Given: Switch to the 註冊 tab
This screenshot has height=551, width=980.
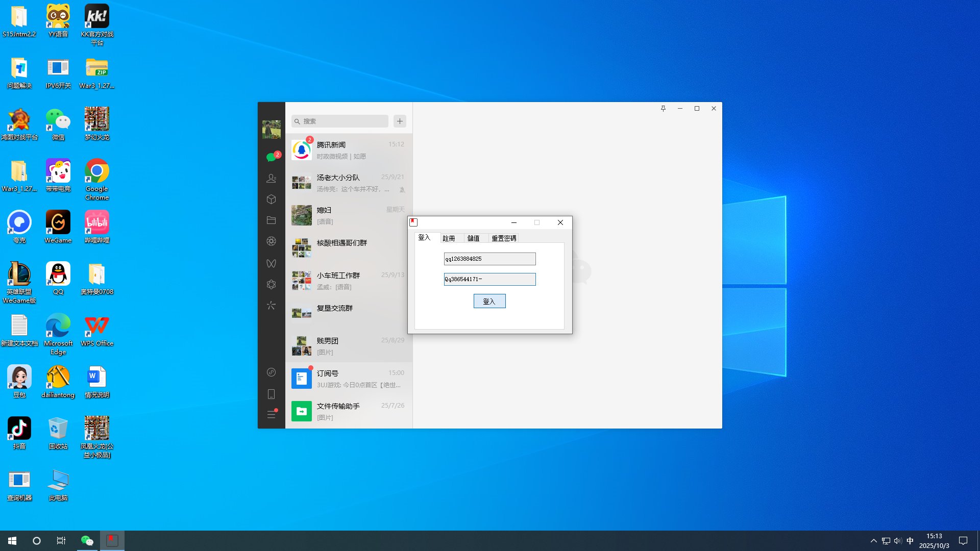Looking at the screenshot, I should click(449, 238).
